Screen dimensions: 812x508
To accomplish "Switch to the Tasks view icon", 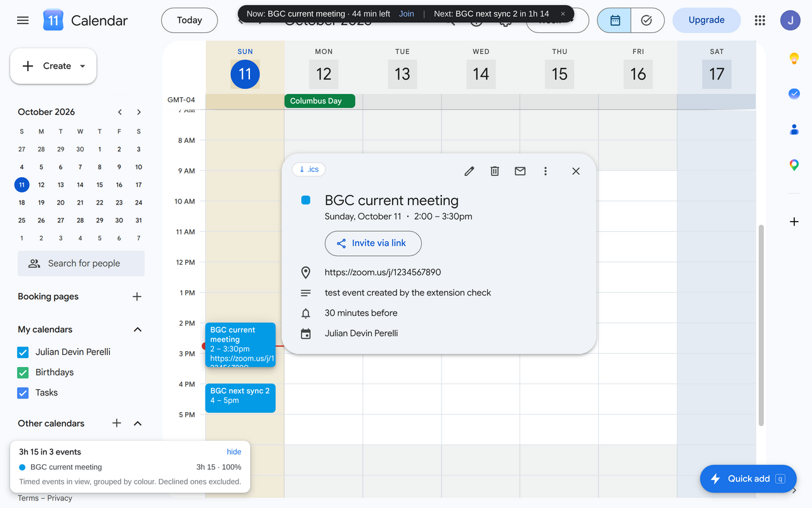I will pyautogui.click(x=647, y=20).
